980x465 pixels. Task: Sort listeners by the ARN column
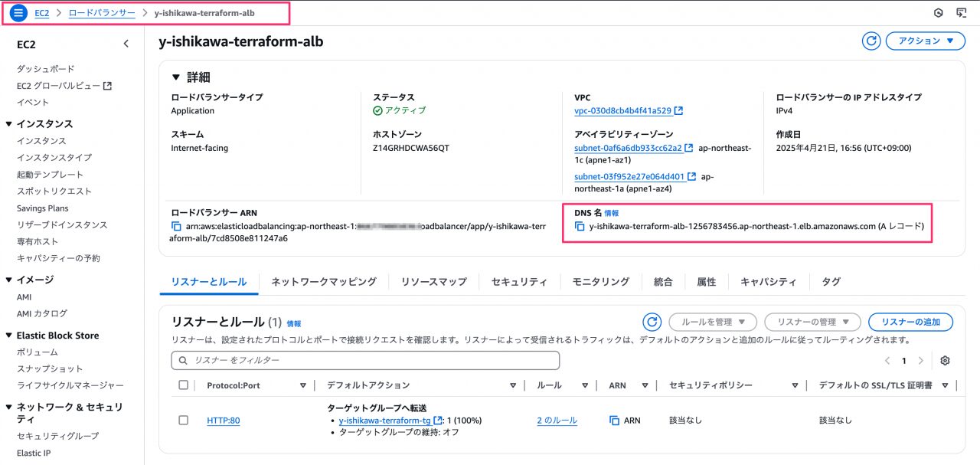click(x=645, y=385)
